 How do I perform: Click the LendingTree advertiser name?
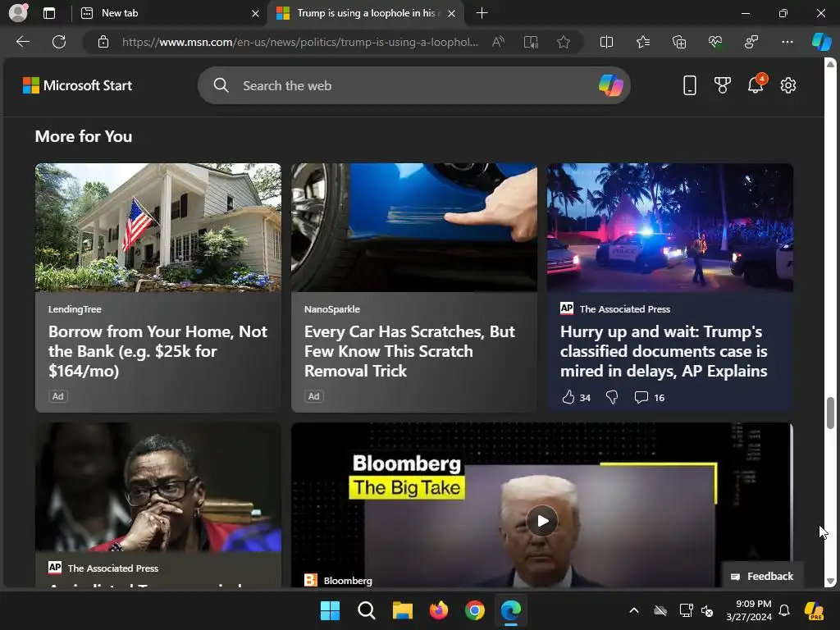[x=75, y=309]
